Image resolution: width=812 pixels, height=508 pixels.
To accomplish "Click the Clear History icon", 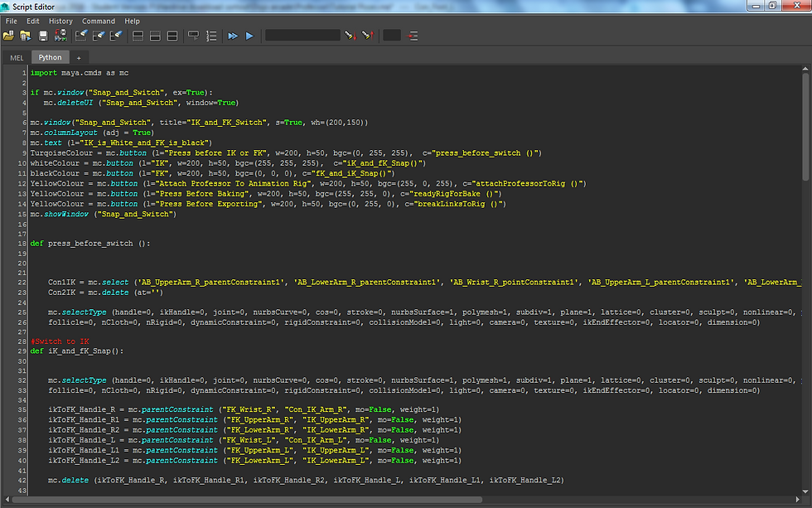I will coord(81,36).
